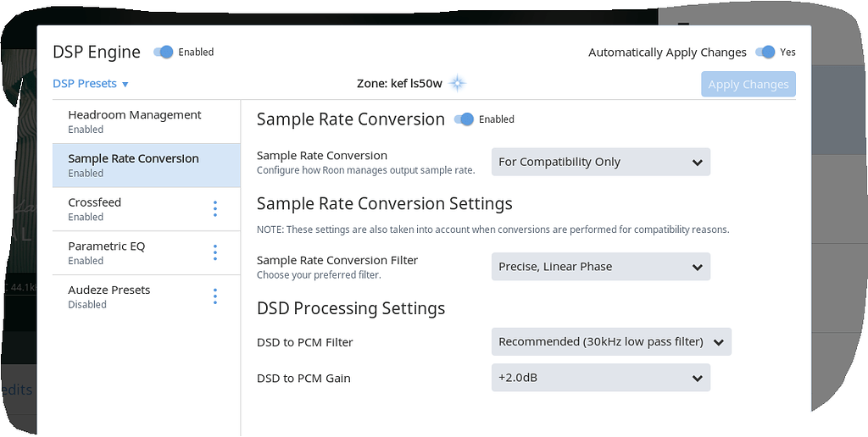
Task: Disable the Sample Rate Conversion switch
Action: tap(464, 119)
